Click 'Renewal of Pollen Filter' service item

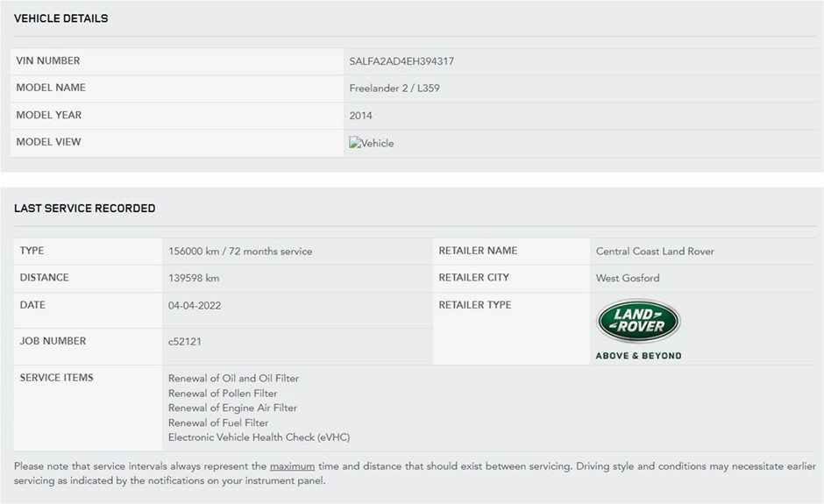223,394
